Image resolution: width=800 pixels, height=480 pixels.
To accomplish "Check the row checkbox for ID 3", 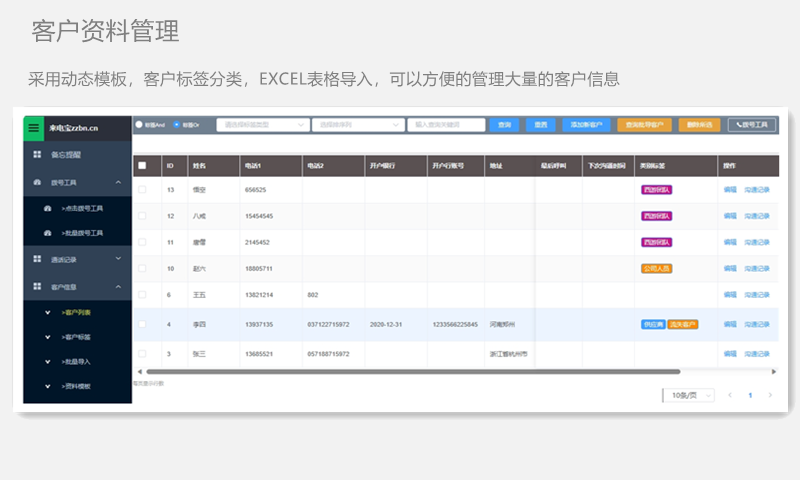I will click(x=142, y=354).
